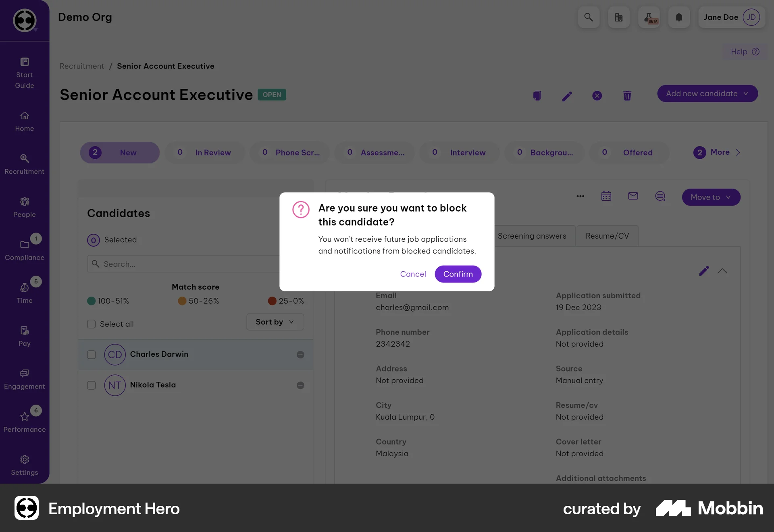Image resolution: width=774 pixels, height=532 pixels.
Task: Open notifications bell icon
Action: point(679,17)
